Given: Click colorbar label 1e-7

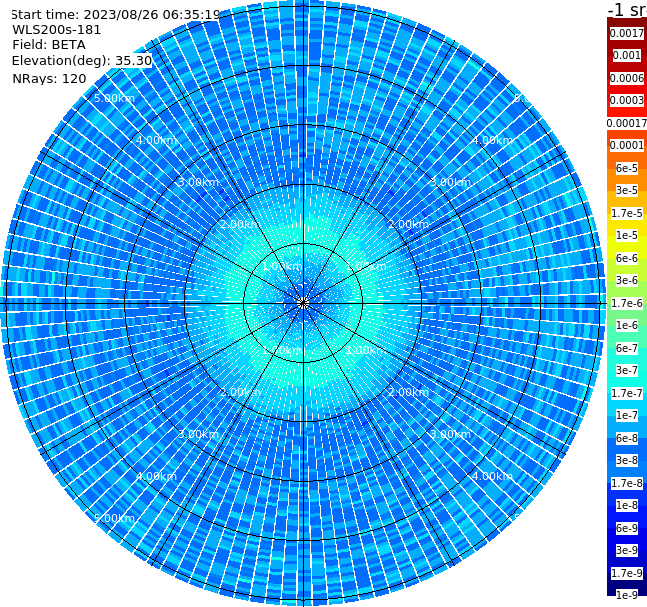Looking at the screenshot, I should click(627, 415).
